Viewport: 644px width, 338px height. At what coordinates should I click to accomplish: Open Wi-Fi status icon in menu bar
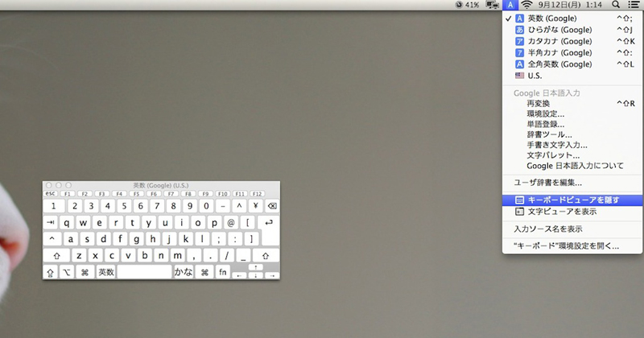click(526, 5)
